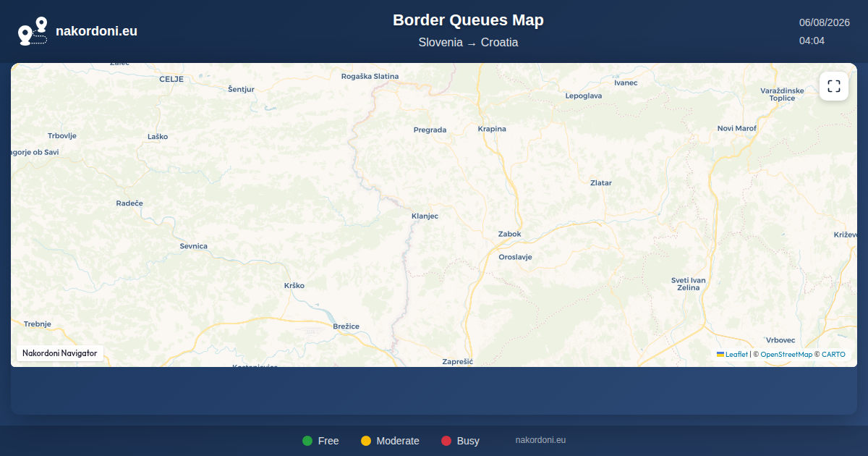Click Sevnica on the map
Image resolution: width=868 pixels, height=456 pixels.
193,246
